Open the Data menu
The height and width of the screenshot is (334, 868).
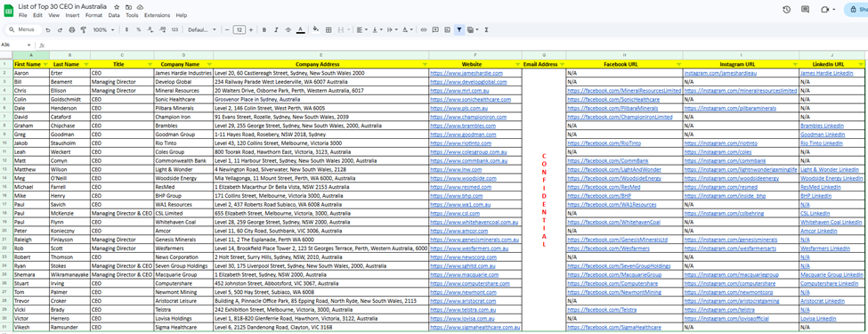click(x=114, y=15)
